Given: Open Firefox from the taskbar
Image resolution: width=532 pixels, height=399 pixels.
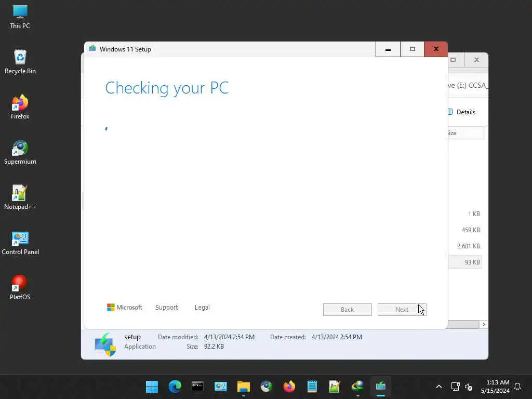Looking at the screenshot, I should 289,387.
